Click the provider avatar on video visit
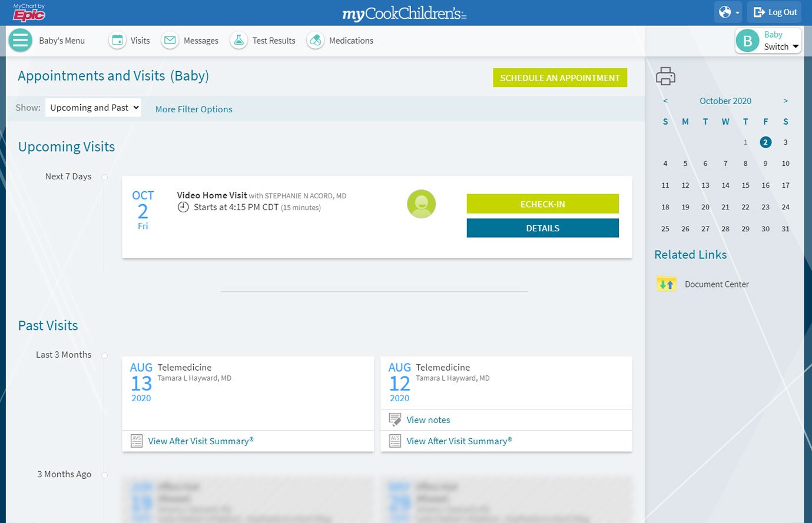This screenshot has height=523, width=812. pos(421,204)
